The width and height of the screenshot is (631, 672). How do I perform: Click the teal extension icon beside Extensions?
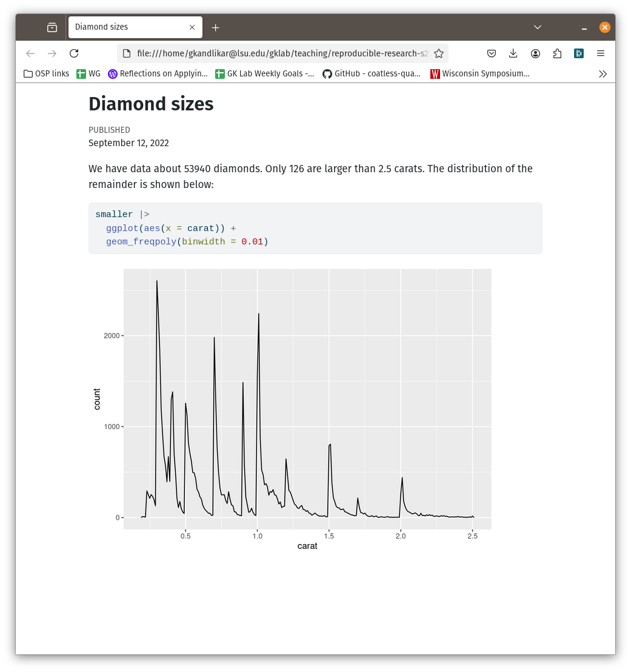point(579,53)
